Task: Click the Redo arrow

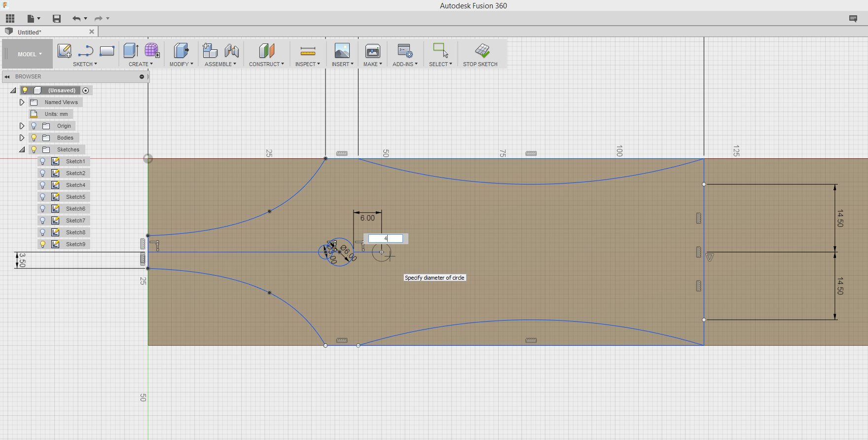Action: pos(99,19)
